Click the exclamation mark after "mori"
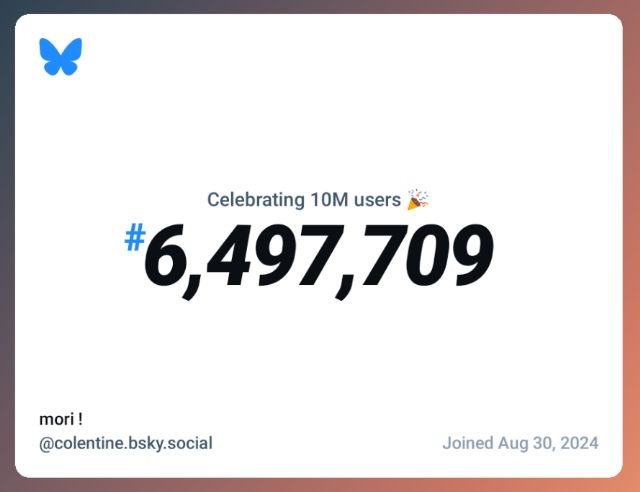640x492 pixels. [x=80, y=419]
